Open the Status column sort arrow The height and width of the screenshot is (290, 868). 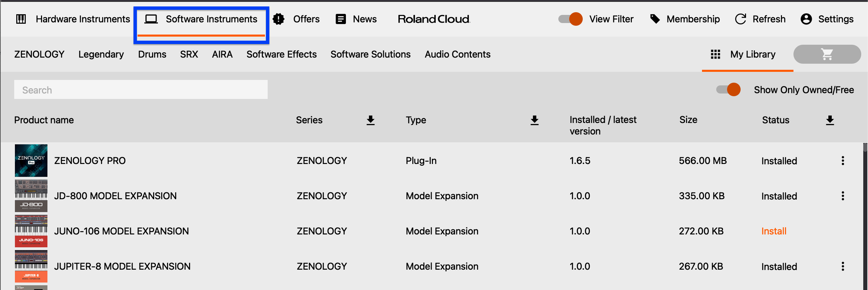click(830, 120)
